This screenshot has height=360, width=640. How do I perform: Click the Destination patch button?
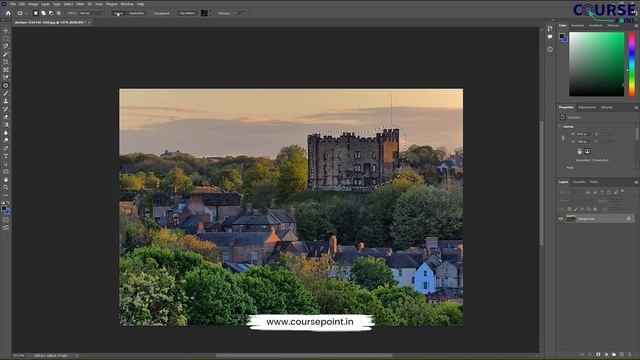click(137, 13)
